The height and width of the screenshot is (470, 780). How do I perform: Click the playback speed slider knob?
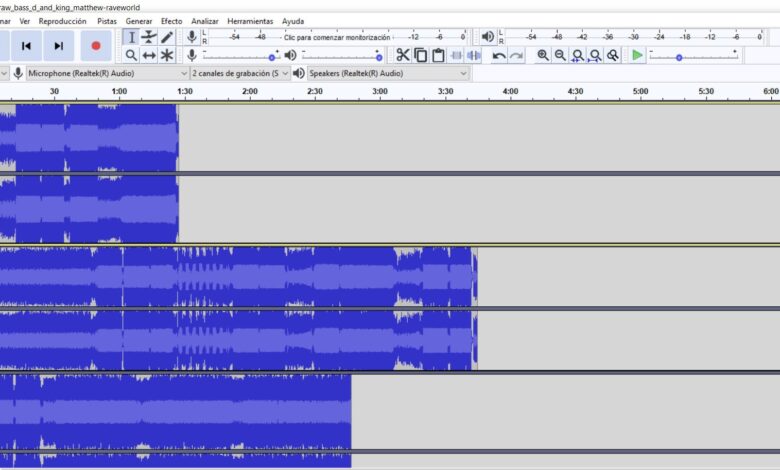tap(679, 58)
